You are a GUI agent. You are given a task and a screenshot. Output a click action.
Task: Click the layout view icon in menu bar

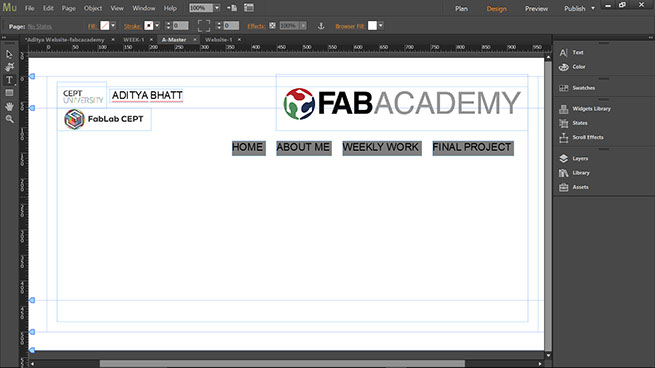249,8
